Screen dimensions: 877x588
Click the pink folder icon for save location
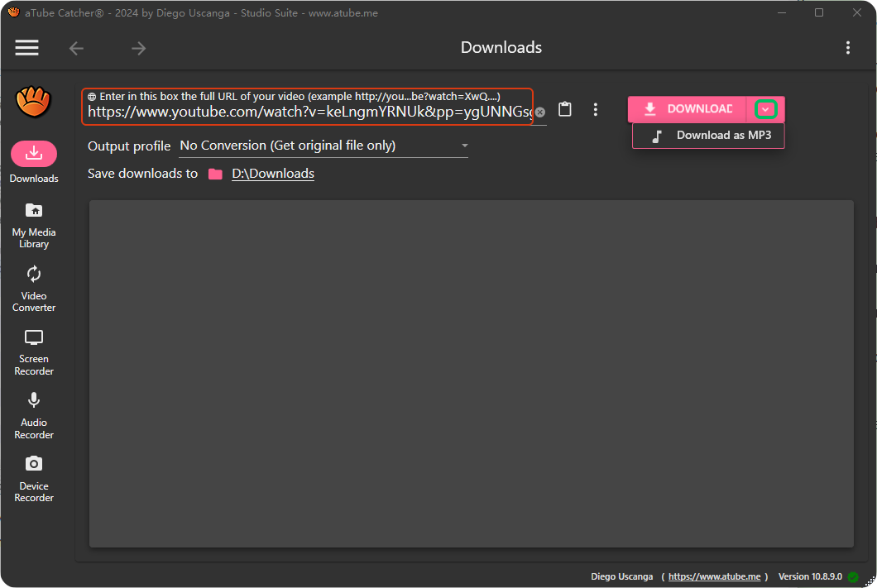(x=215, y=174)
